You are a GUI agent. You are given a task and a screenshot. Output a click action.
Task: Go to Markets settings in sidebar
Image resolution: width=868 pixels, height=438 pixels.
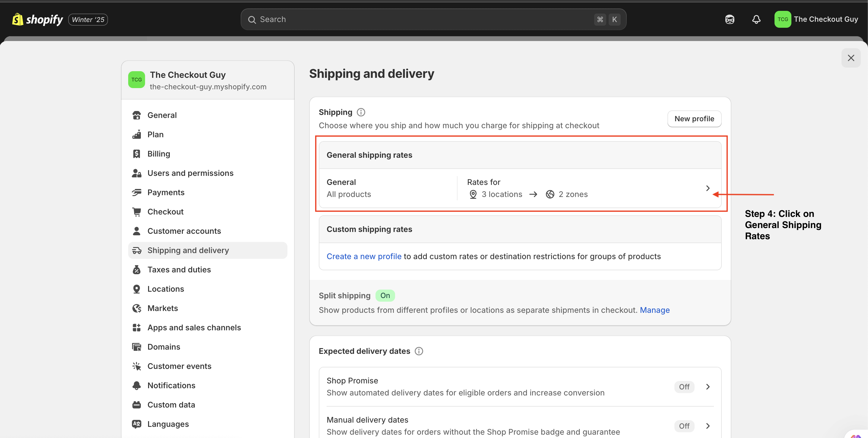coord(163,308)
